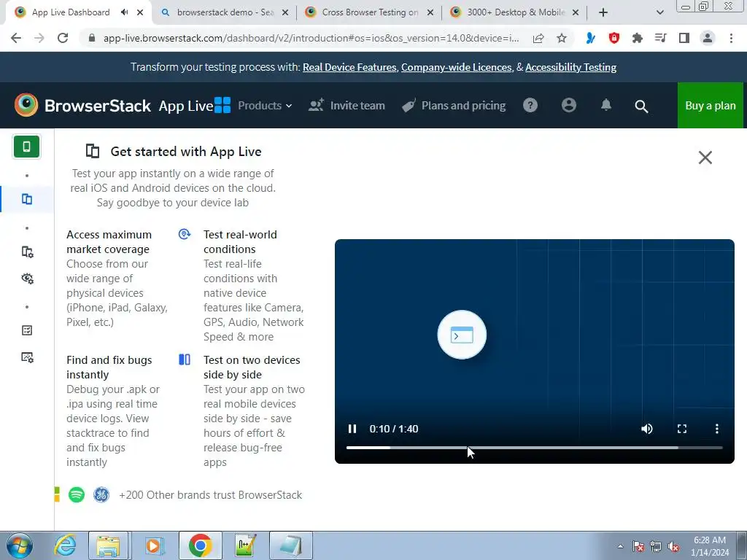Pause the intro video
Viewport: 747px width, 560px height.
(352, 429)
